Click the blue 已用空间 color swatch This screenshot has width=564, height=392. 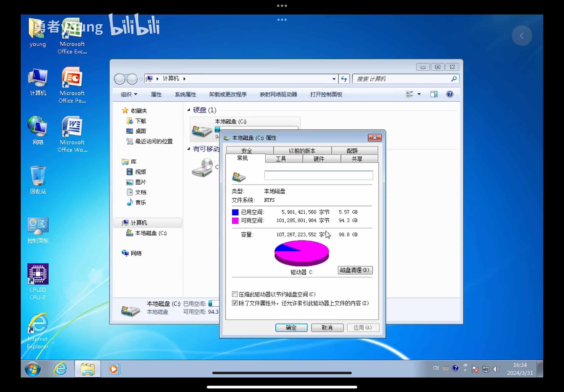[235, 212]
